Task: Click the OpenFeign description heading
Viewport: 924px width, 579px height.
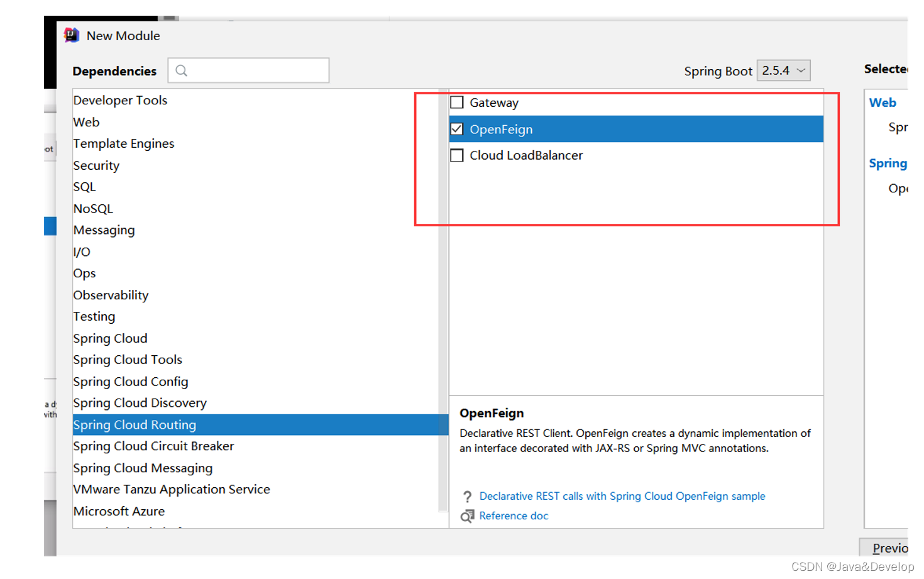Action: click(x=492, y=413)
